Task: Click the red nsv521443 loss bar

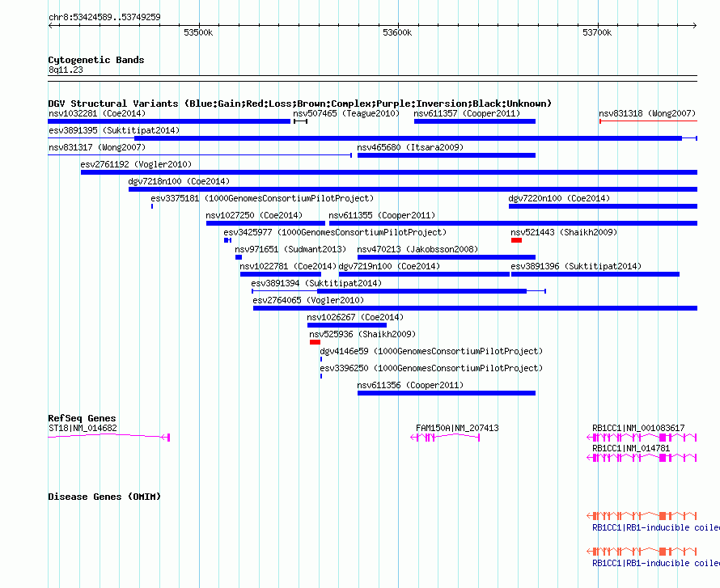Action: coord(516,240)
